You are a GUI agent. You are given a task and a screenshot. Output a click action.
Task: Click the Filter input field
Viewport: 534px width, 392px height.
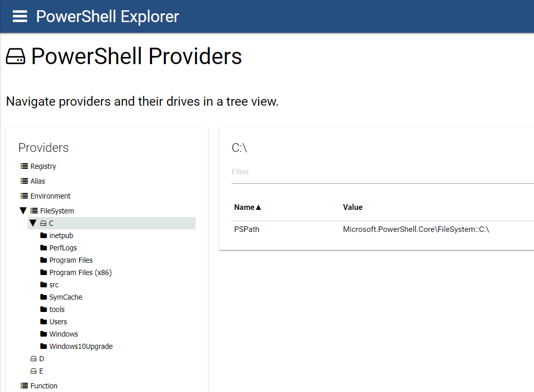(383, 172)
